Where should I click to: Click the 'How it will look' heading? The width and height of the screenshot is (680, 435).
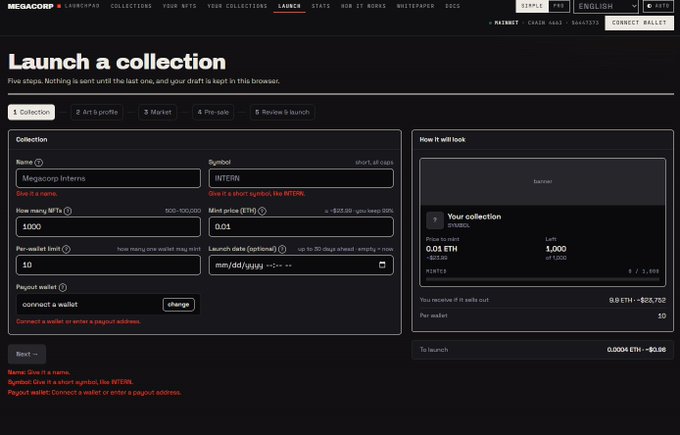(x=442, y=140)
